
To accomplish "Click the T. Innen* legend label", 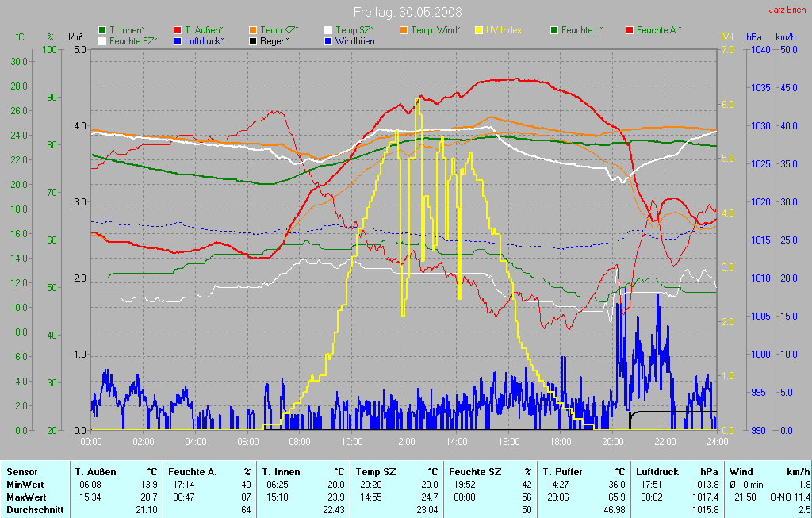I will click(128, 31).
